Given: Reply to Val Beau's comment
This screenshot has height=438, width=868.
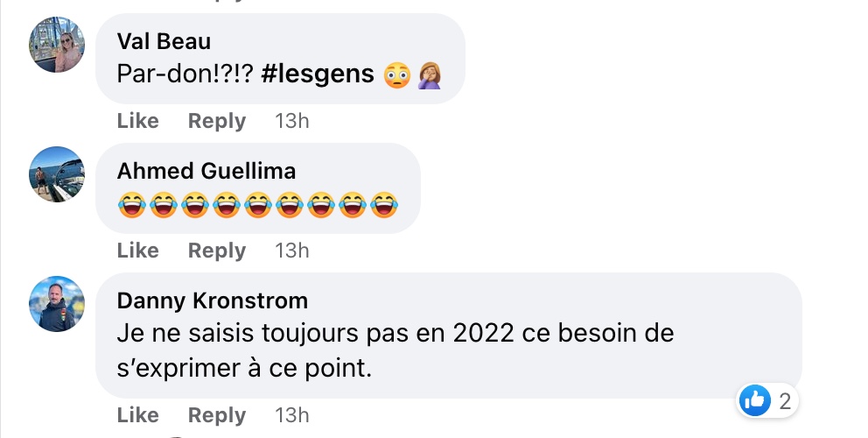Looking at the screenshot, I should (217, 121).
